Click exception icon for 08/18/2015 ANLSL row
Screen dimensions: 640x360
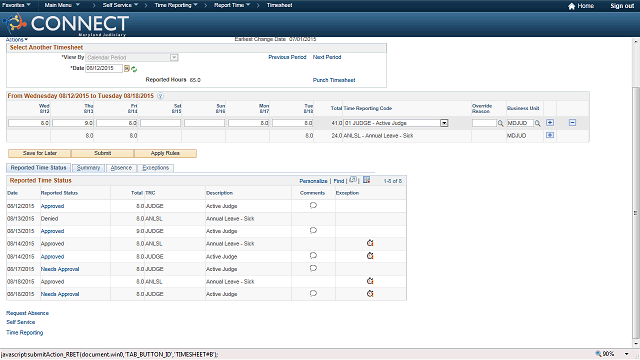(x=370, y=281)
